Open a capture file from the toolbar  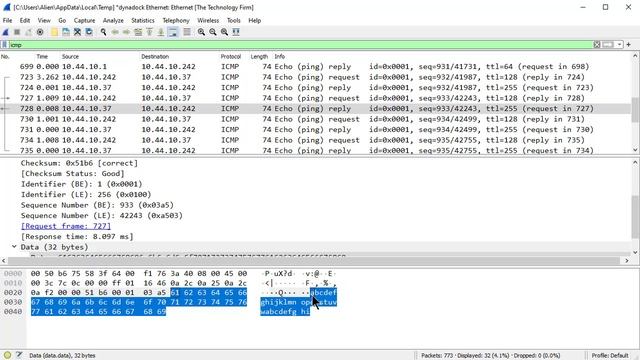54,32
